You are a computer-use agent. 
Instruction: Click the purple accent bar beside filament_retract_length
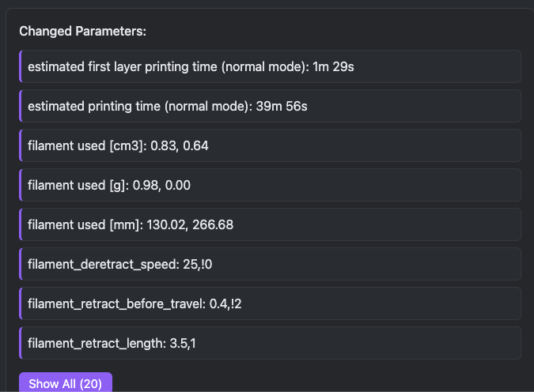20,343
